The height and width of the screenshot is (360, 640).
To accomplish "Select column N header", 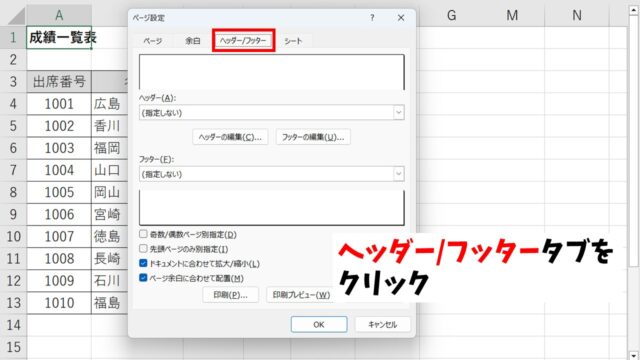I will (x=577, y=16).
